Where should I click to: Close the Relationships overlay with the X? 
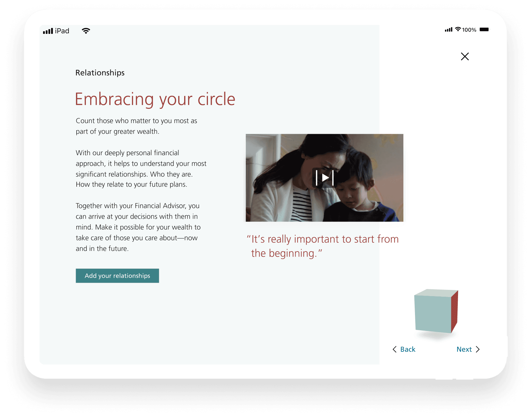(465, 56)
